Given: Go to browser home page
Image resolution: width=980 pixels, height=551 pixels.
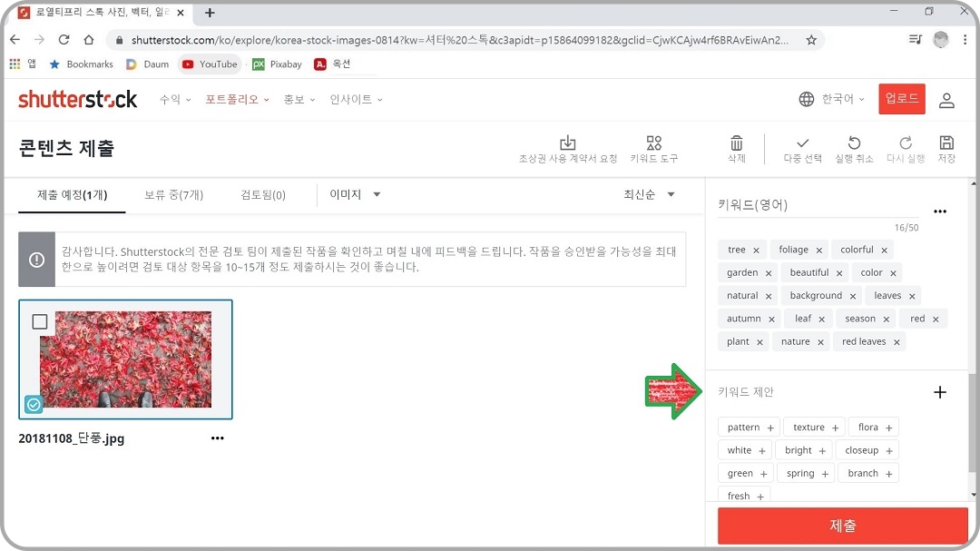Looking at the screenshot, I should 89,40.
